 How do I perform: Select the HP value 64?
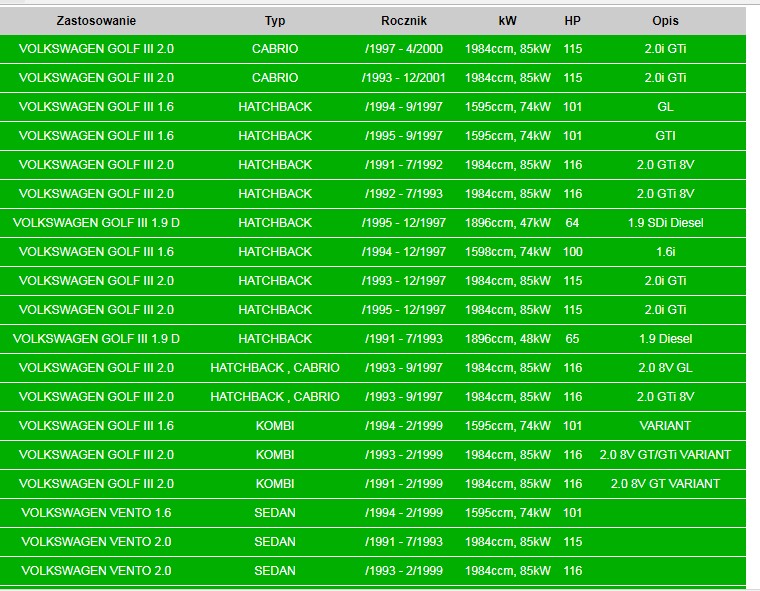(572, 223)
